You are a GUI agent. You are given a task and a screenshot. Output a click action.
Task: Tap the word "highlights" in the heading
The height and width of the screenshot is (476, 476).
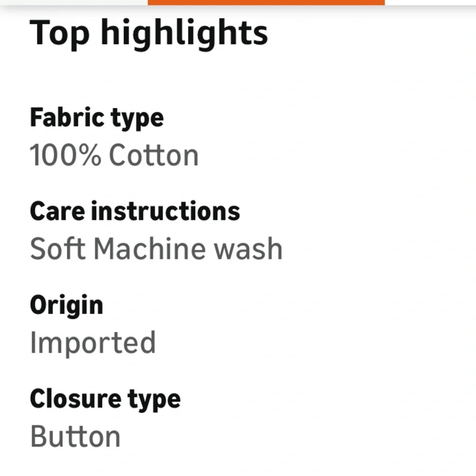(x=184, y=33)
